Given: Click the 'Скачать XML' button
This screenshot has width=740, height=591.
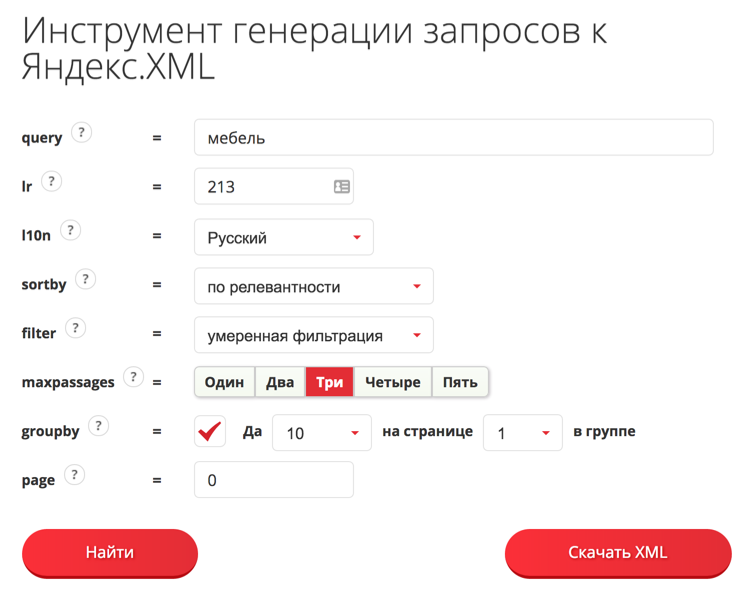Looking at the screenshot, I should pyautogui.click(x=618, y=553).
